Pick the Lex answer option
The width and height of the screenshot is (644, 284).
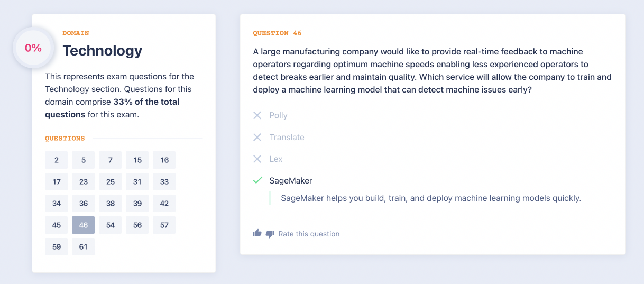pos(275,159)
